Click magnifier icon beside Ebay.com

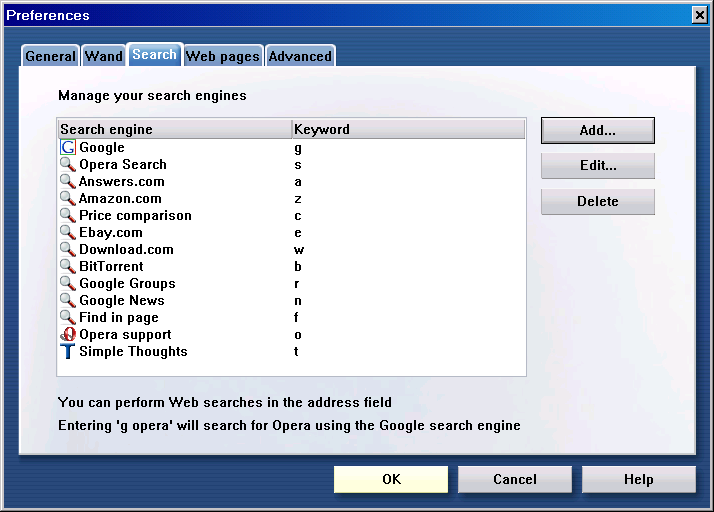click(68, 232)
